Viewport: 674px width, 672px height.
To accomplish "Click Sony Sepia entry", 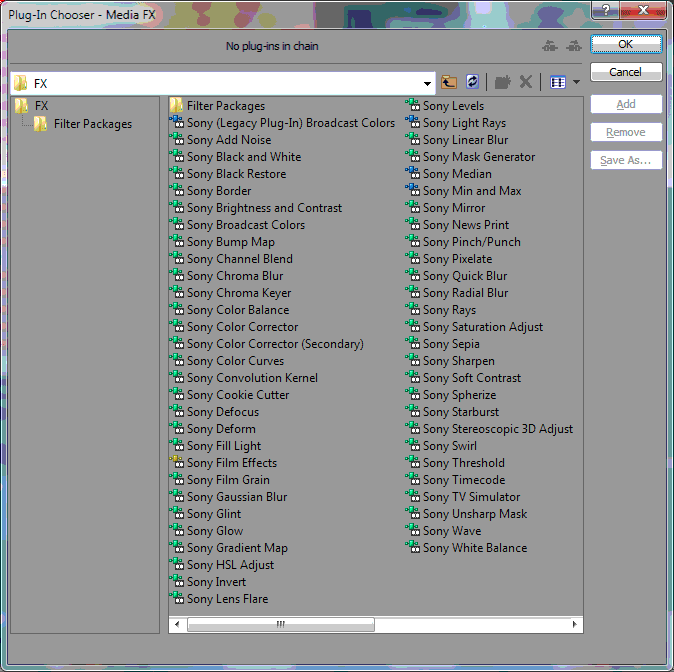I will click(443, 344).
